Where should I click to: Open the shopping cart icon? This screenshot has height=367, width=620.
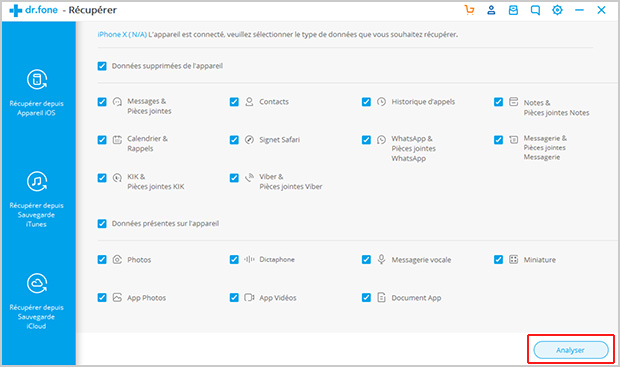click(469, 10)
